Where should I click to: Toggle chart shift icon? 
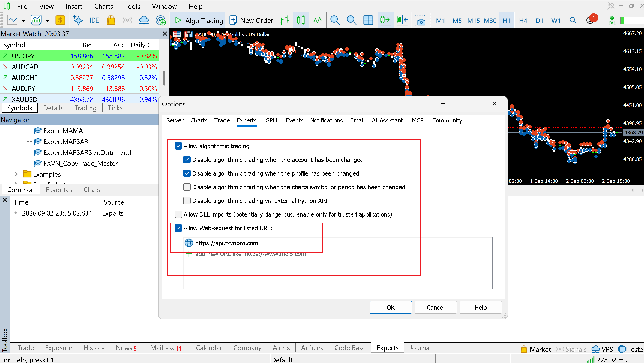click(402, 20)
